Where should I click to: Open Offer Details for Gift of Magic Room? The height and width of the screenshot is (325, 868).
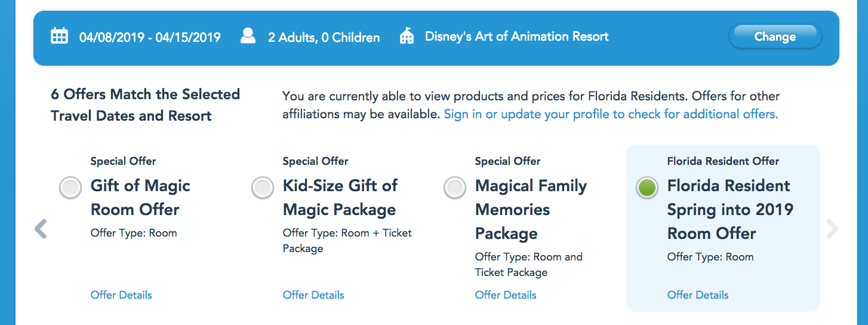[121, 295]
